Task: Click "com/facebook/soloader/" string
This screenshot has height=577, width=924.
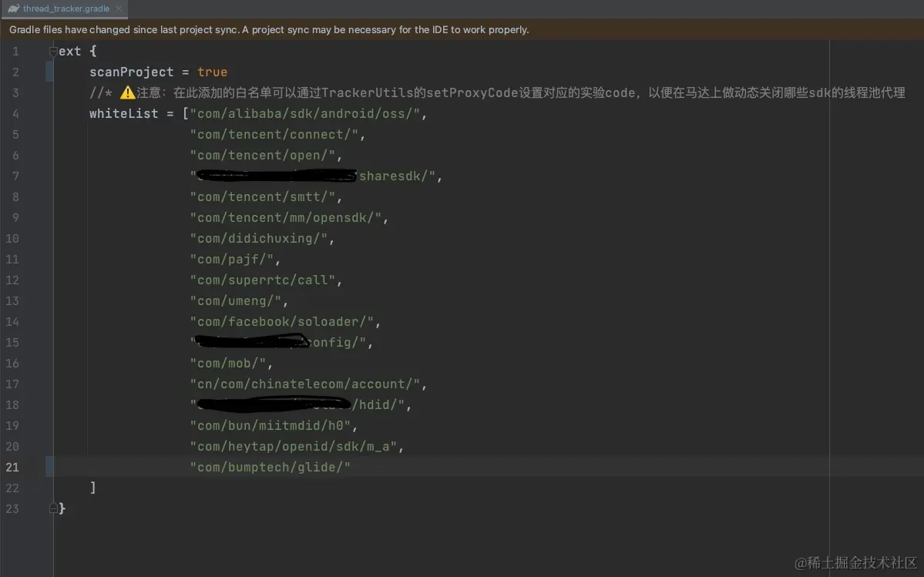Action: pos(282,321)
